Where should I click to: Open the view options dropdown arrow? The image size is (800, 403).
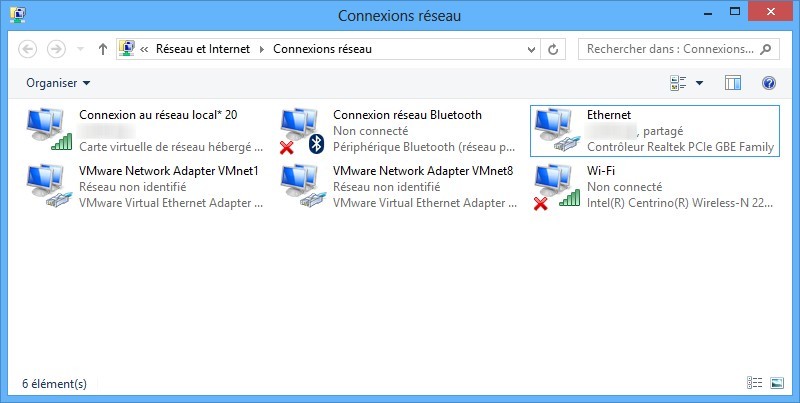click(699, 83)
